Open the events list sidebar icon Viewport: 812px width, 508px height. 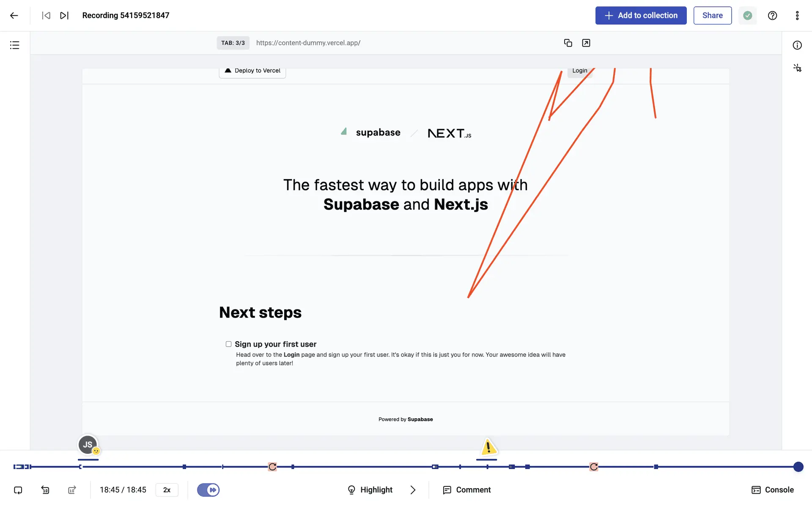15,45
